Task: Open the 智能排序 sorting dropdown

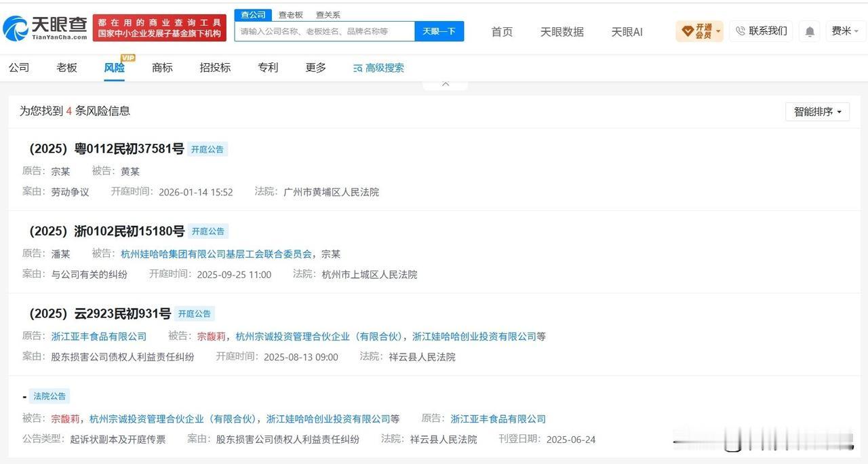Action: 817,111
